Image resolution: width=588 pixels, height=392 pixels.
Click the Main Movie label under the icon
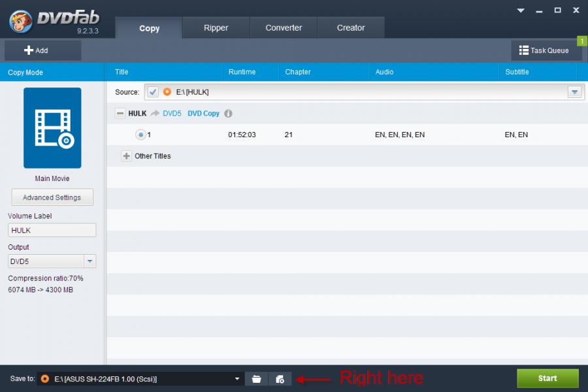point(52,178)
